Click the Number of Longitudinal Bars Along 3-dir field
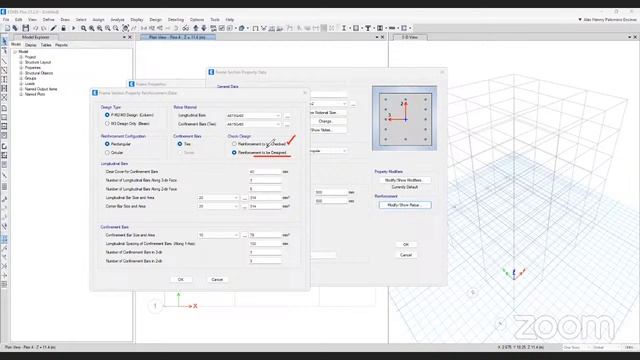Screen dimensions: 640x360 coord(265,180)
